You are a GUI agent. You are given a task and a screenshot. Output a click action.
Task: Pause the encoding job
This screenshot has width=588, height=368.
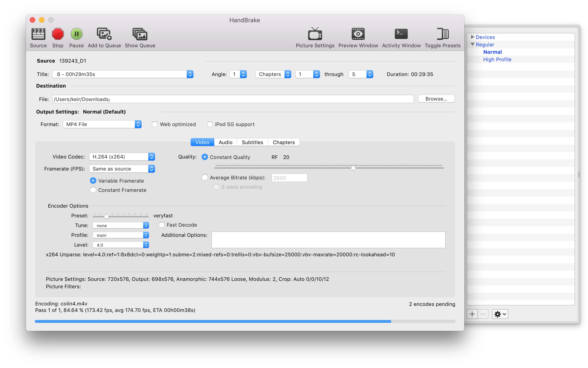[76, 34]
